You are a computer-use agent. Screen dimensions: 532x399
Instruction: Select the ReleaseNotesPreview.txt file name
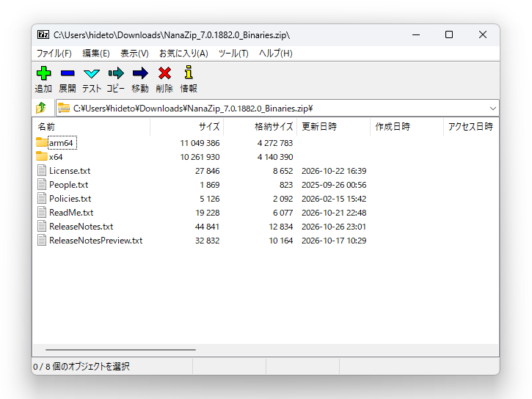tap(95, 241)
